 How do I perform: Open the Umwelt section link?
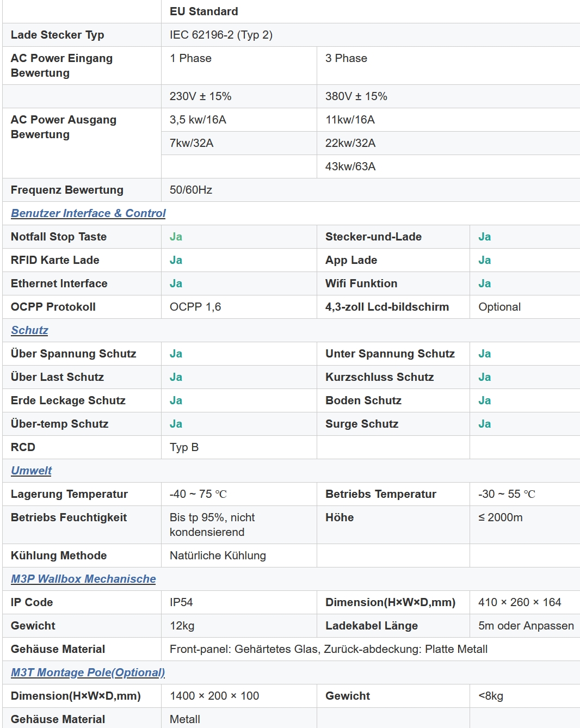31,471
